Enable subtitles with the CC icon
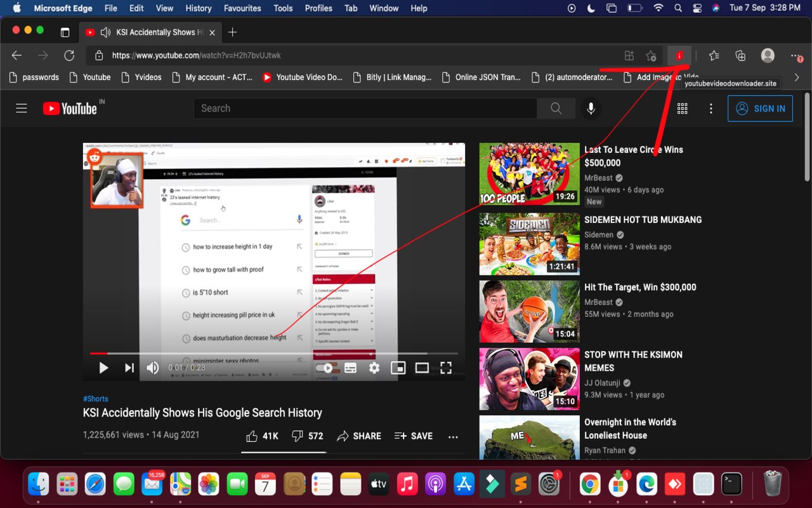This screenshot has width=812, height=508. (x=350, y=367)
